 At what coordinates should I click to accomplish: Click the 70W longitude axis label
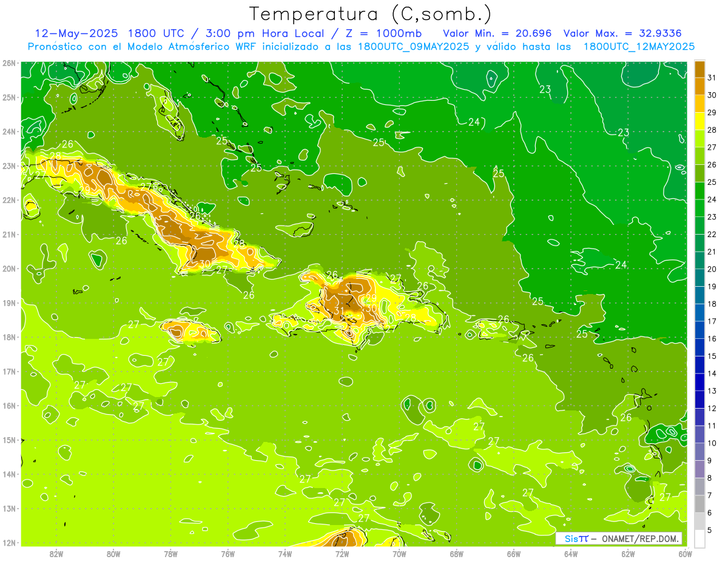click(399, 554)
